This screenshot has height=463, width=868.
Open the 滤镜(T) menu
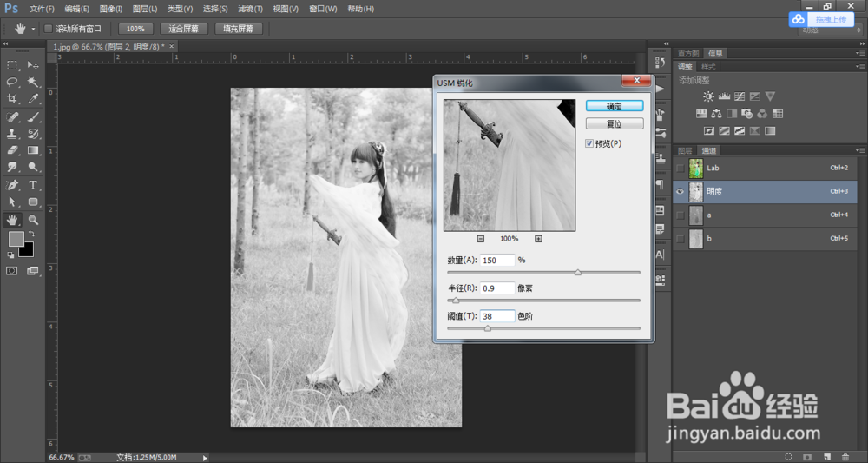tap(250, 9)
